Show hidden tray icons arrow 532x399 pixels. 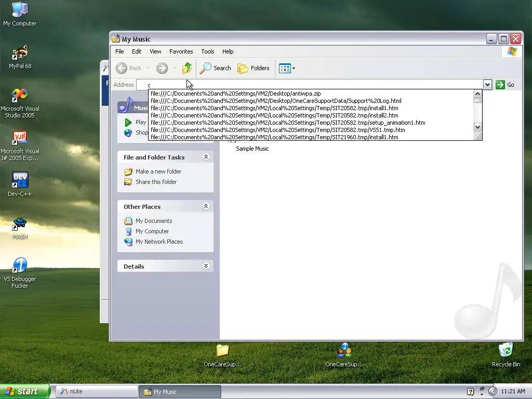pyautogui.click(x=493, y=392)
